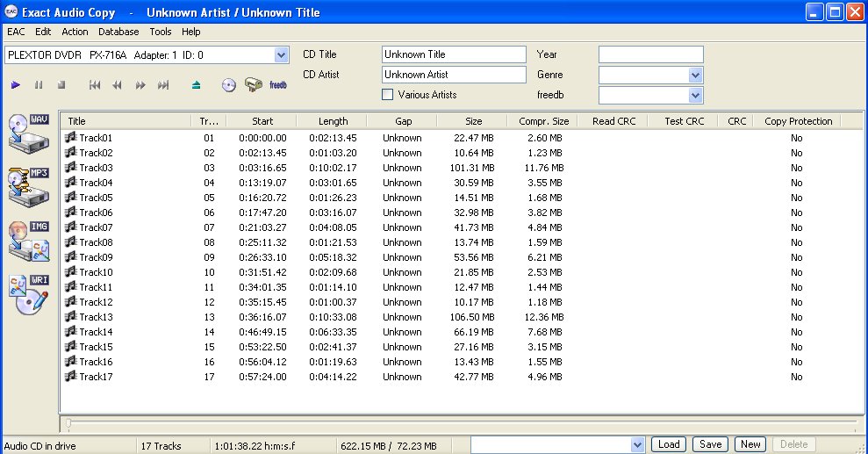Click the fast forward button
This screenshot has height=454, width=868.
pyautogui.click(x=140, y=84)
